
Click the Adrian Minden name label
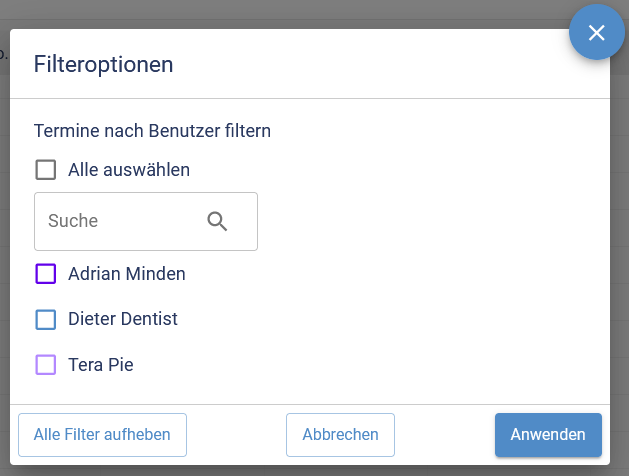pos(127,273)
